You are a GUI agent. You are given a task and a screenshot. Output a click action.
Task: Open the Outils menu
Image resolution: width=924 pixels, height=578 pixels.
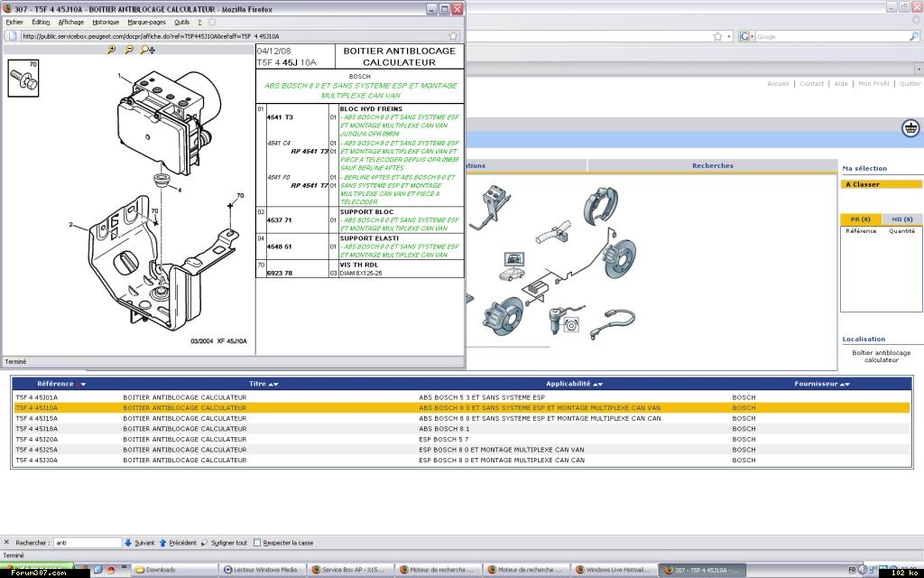[182, 22]
